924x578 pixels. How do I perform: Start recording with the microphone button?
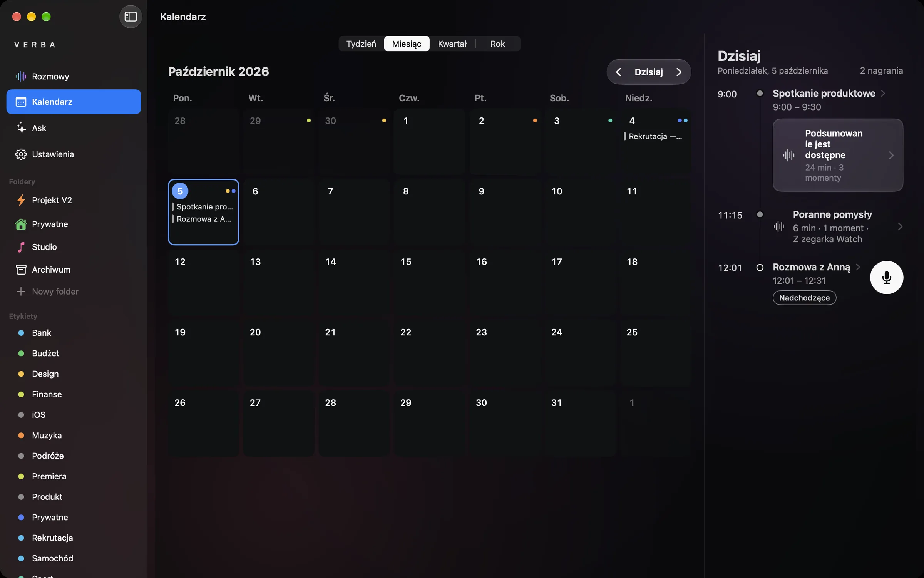coord(886,278)
